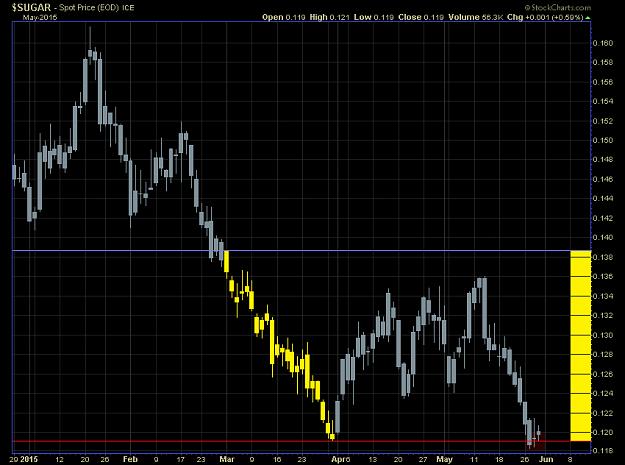Click the 0.130 price axis label
Screen dimensions: 625x465
click(x=602, y=335)
